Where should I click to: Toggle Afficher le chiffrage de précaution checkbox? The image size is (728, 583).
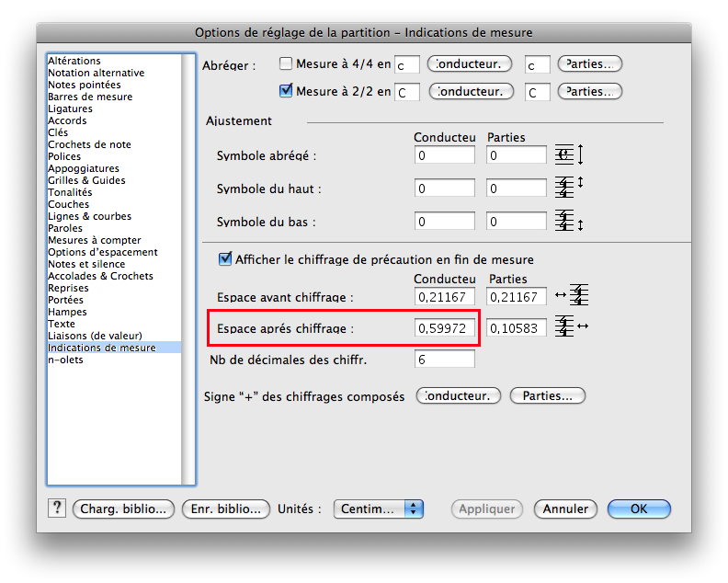point(225,259)
